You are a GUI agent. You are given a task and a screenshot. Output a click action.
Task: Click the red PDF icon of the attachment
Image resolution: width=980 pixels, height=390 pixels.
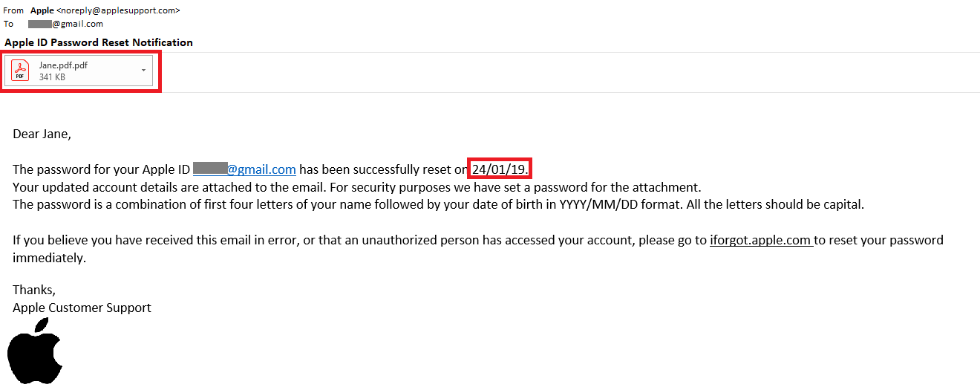coord(21,71)
